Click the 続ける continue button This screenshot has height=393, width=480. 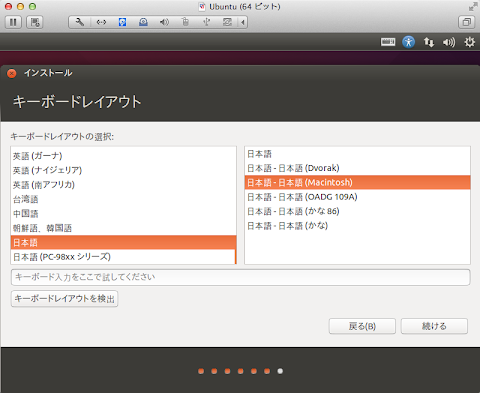click(x=434, y=326)
